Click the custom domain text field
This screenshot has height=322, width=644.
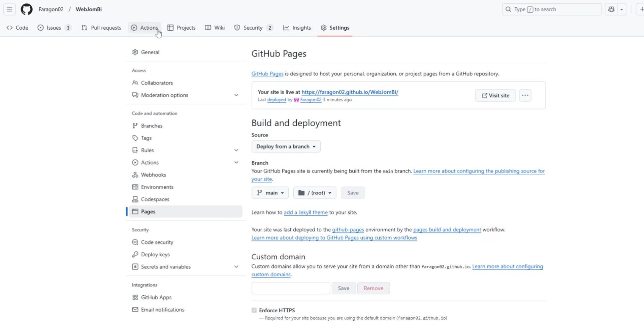point(291,288)
